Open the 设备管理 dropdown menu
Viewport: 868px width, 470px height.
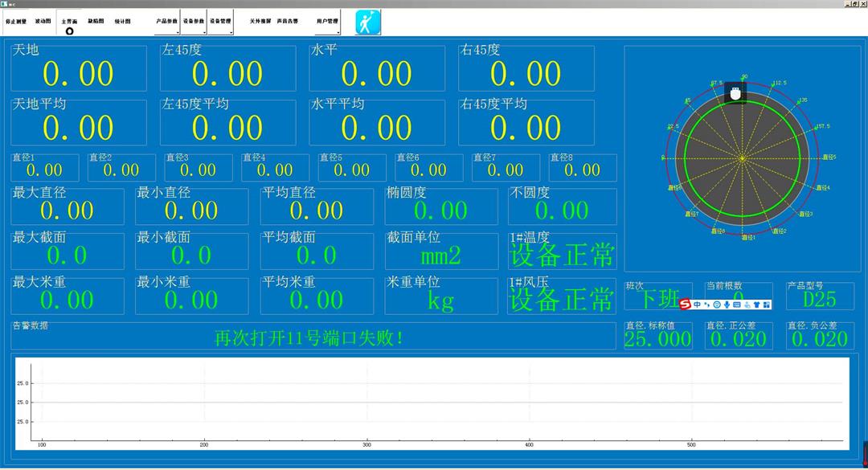[x=220, y=22]
